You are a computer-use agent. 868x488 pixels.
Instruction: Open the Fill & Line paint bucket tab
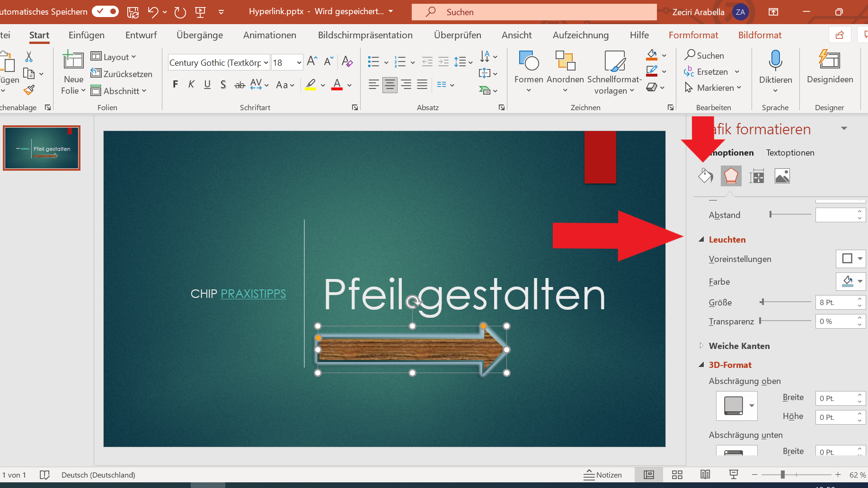point(705,176)
